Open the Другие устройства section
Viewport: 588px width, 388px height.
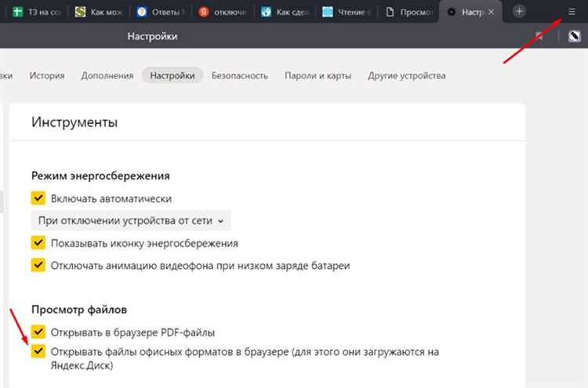406,75
